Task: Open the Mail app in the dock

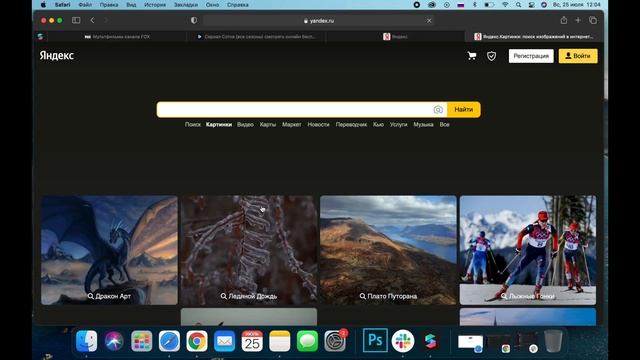Action: coord(224,341)
